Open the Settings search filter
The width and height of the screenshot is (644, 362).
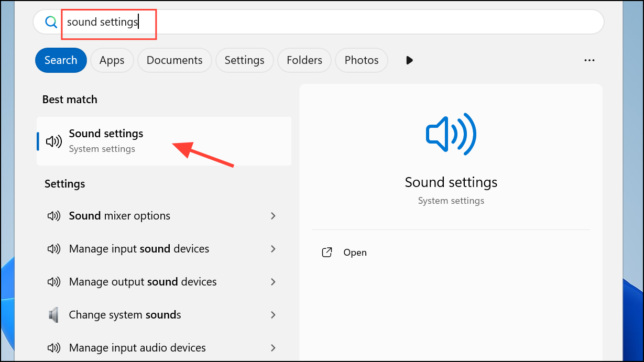pos(244,60)
